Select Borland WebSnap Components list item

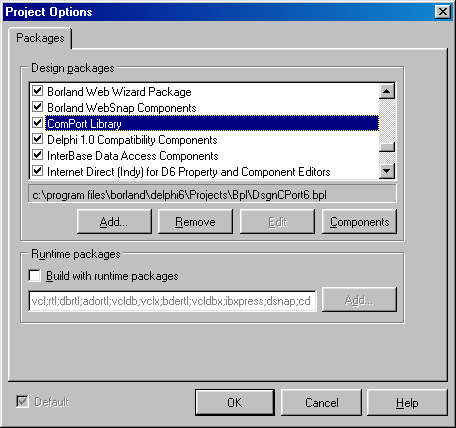(122, 108)
